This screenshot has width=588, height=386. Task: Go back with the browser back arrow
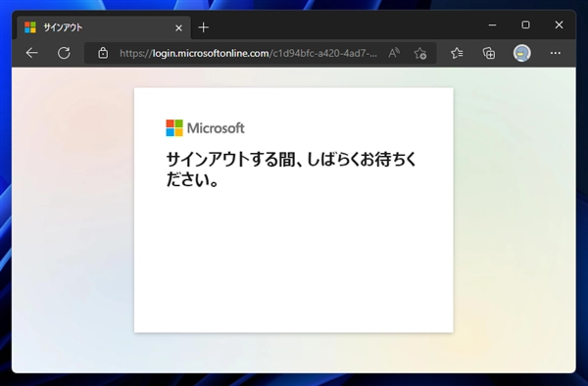(32, 53)
